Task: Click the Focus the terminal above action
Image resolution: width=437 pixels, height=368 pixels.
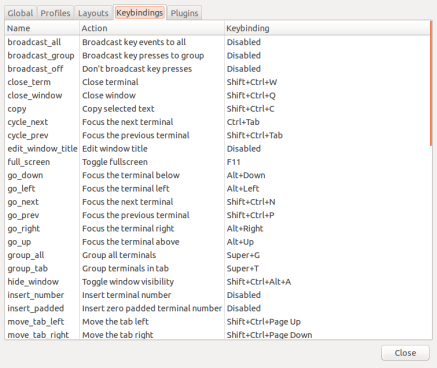Action: [x=131, y=242]
